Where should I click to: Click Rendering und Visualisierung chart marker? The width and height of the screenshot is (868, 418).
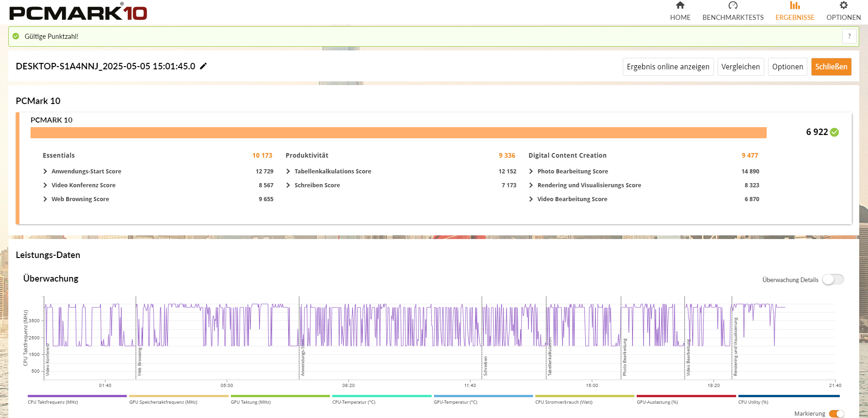[735, 346]
